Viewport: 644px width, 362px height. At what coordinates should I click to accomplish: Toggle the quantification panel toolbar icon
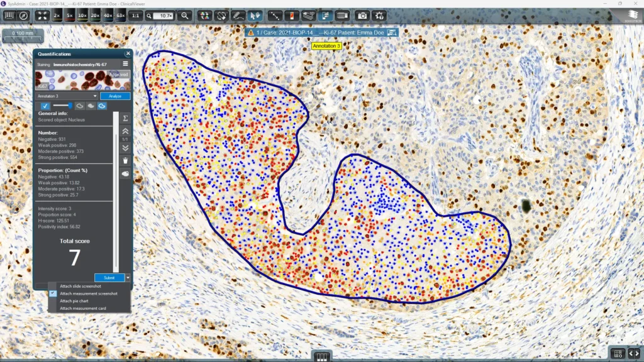click(325, 16)
